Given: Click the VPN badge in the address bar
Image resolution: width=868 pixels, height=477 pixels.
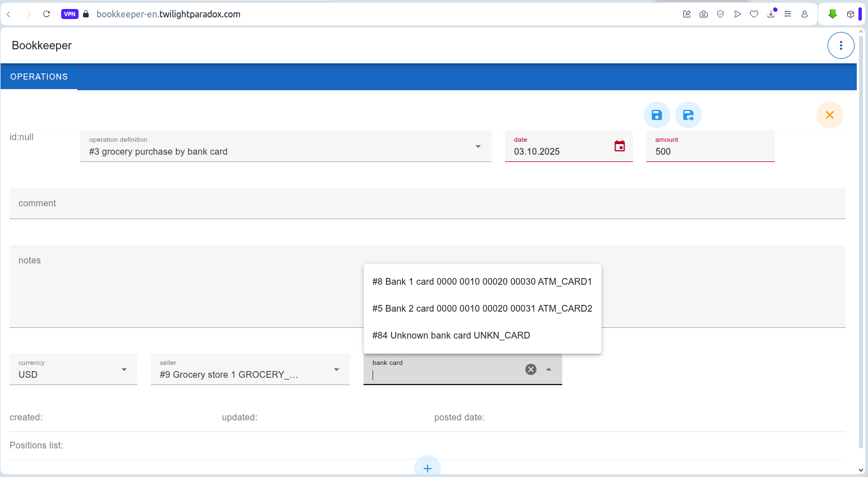Looking at the screenshot, I should pyautogui.click(x=70, y=14).
